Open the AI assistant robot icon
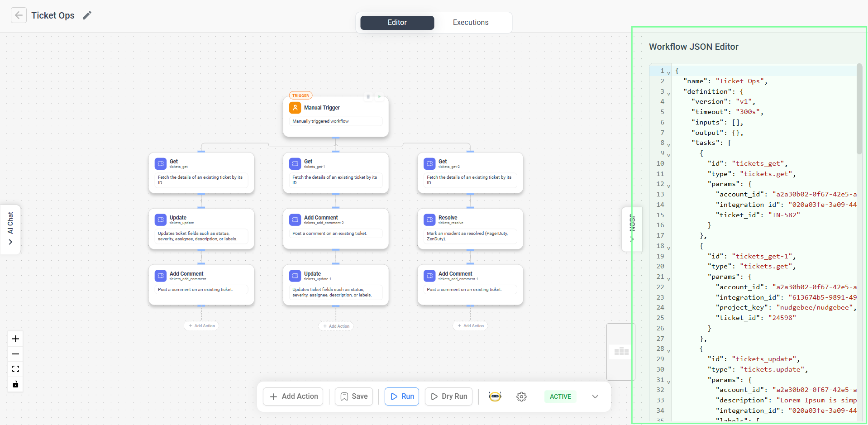Viewport: 868px width, 425px height. tap(495, 396)
